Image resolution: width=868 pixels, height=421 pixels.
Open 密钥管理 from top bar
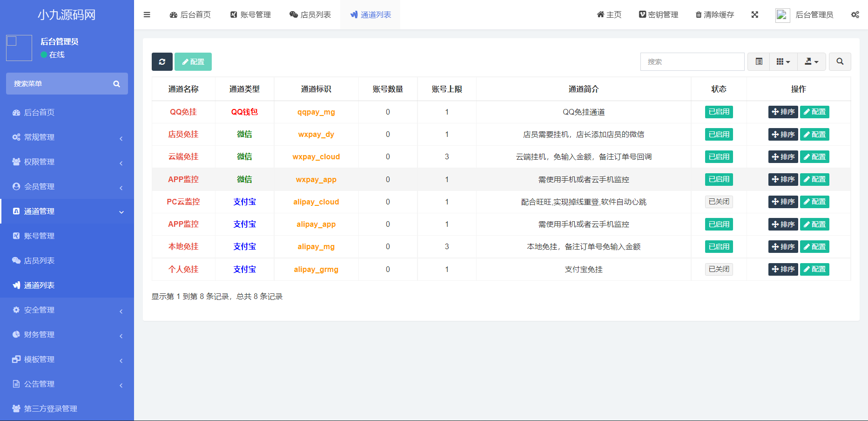coord(658,15)
